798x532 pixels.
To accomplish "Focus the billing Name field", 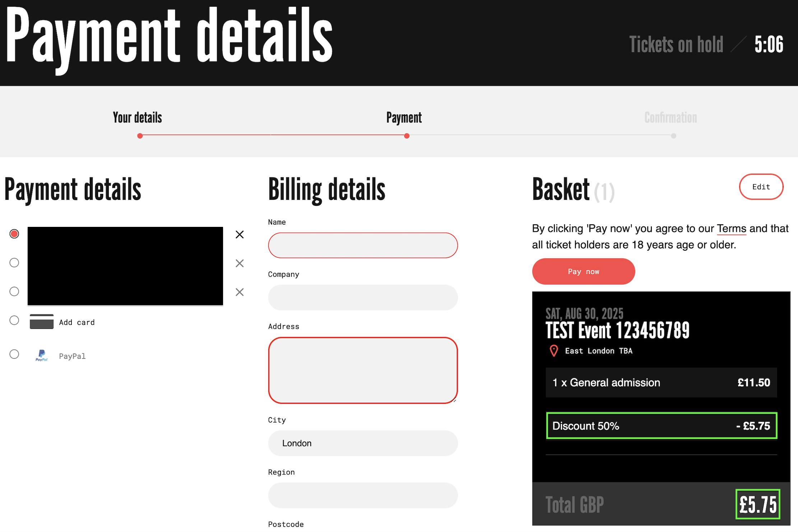I will (x=363, y=245).
